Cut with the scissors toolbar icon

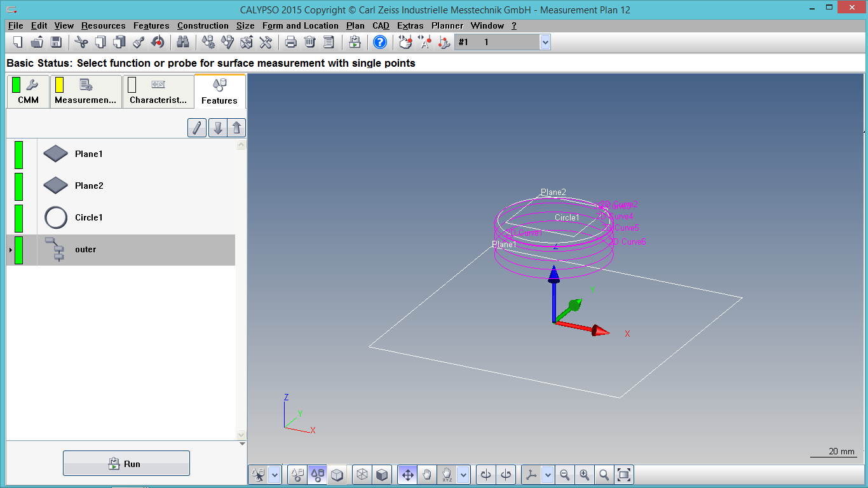click(x=81, y=42)
